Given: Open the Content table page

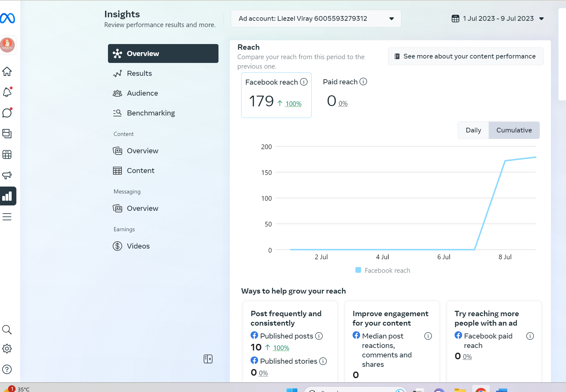Looking at the screenshot, I should (163, 171).
